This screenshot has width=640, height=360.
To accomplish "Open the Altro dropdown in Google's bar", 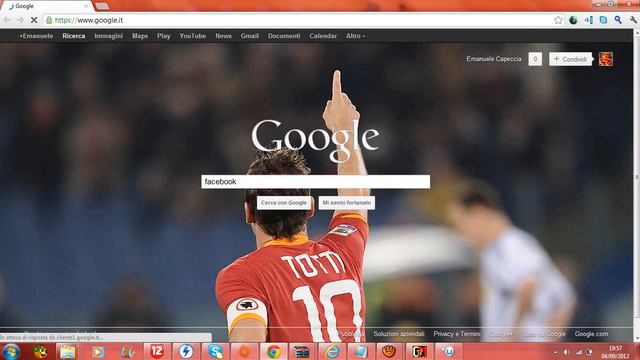I will point(356,36).
